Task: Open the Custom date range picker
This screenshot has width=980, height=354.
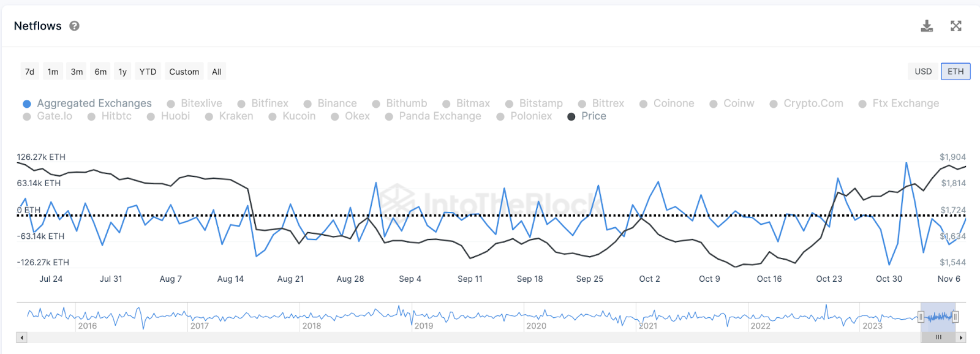Action: 184,72
